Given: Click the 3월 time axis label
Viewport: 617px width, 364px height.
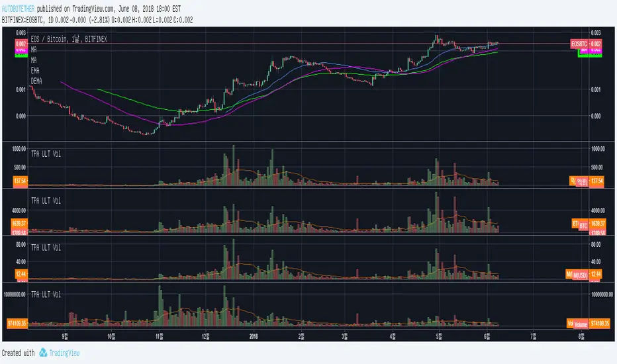Looking at the screenshot, I should [345, 336].
